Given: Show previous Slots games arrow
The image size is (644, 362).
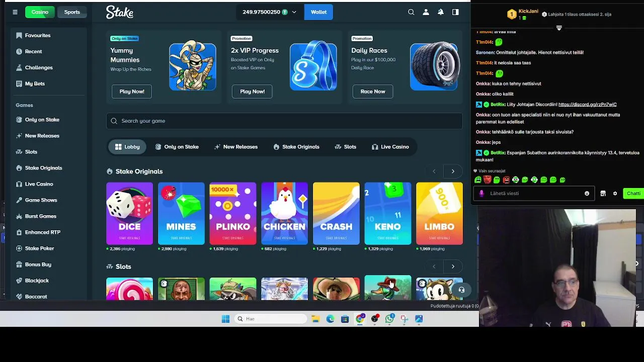Looking at the screenshot, I should (434, 266).
